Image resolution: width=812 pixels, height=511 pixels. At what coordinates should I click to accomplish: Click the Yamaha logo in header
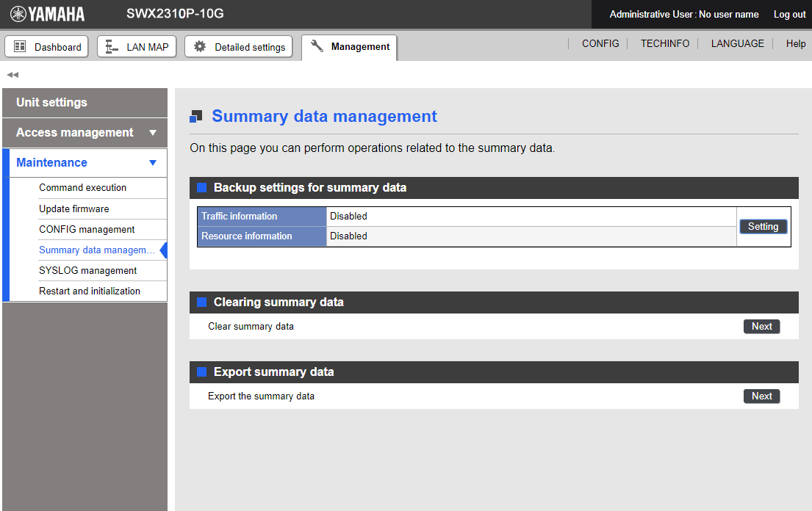pos(47,14)
